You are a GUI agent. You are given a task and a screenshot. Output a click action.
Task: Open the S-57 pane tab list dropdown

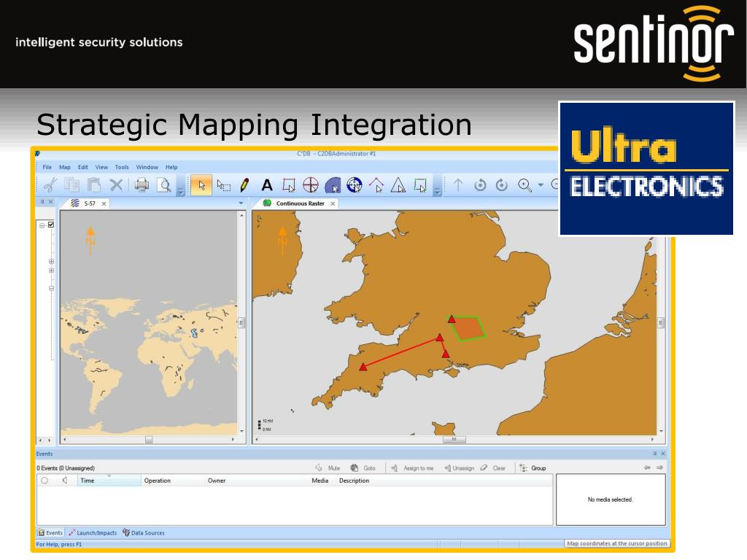241,203
